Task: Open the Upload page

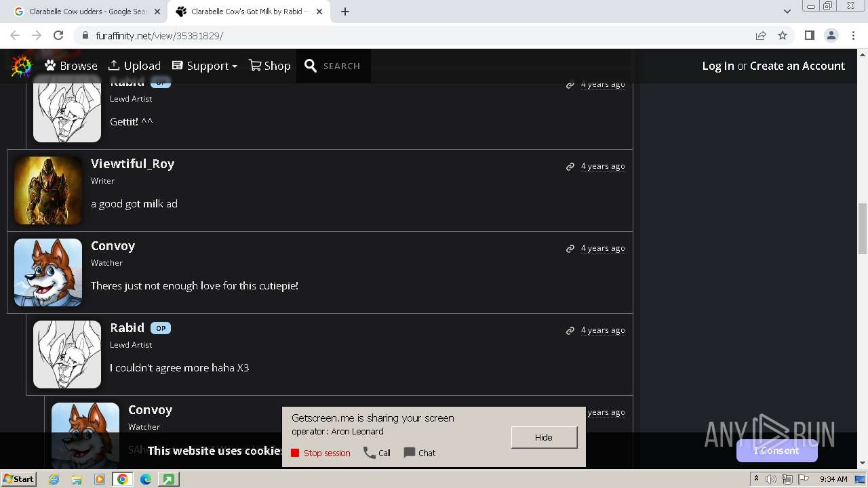Action: 134,66
